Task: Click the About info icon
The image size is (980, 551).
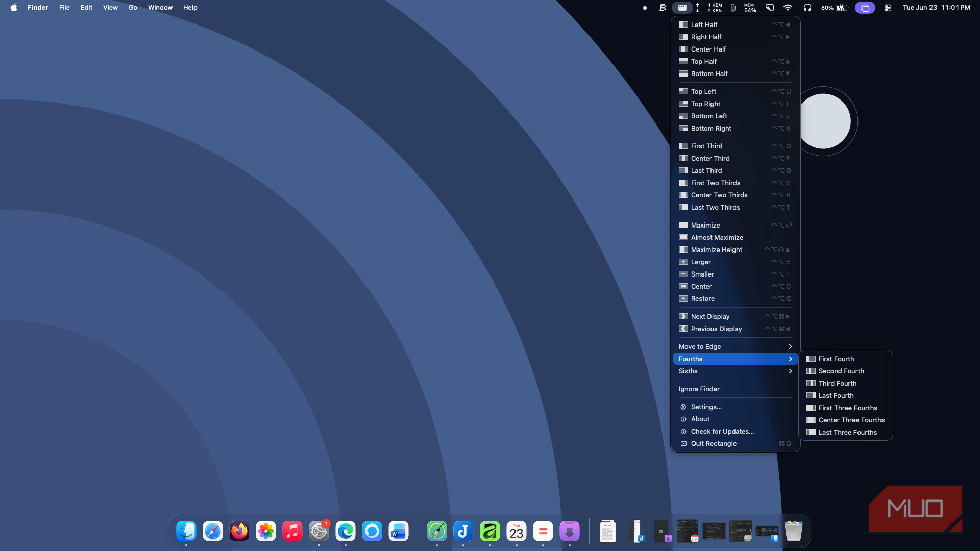Action: point(683,419)
